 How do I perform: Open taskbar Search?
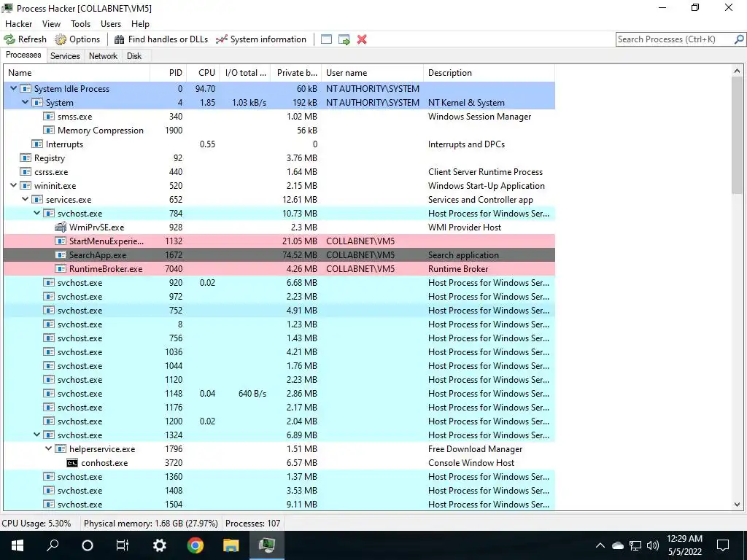coord(53,545)
